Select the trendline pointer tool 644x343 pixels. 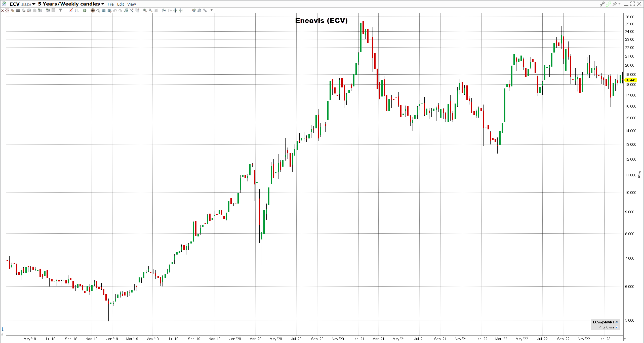[98, 10]
